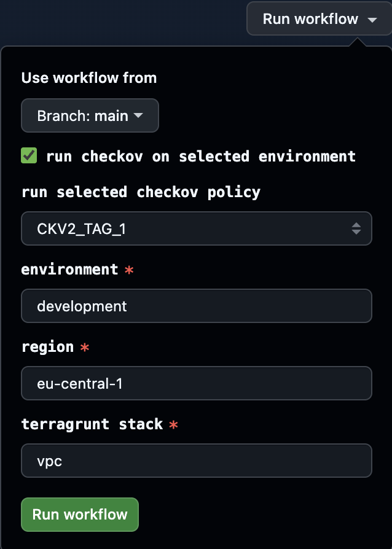The height and width of the screenshot is (549, 392).
Task: Click the environment field label text
Action: 69,270
